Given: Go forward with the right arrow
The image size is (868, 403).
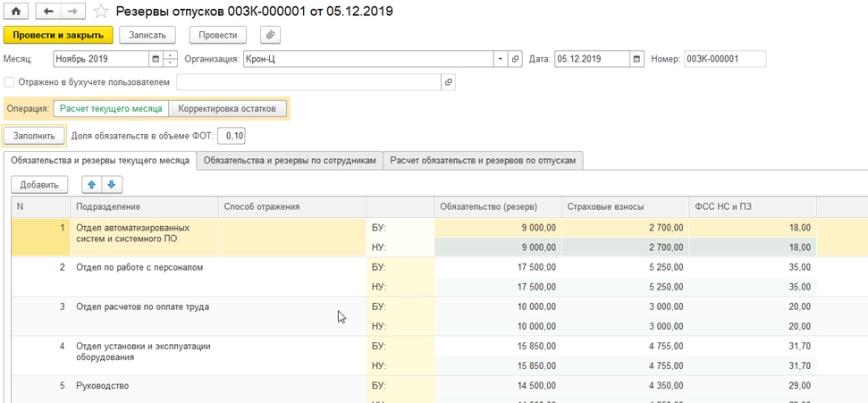Looking at the screenshot, I should (73, 11).
